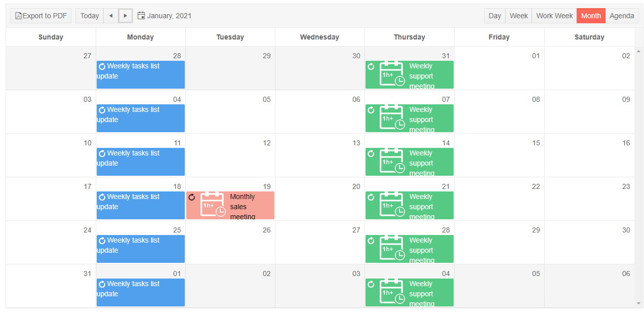The width and height of the screenshot is (644, 314).
Task: Click the 1h+ calendar icon on Jan 14 support meeting
Action: [x=392, y=161]
